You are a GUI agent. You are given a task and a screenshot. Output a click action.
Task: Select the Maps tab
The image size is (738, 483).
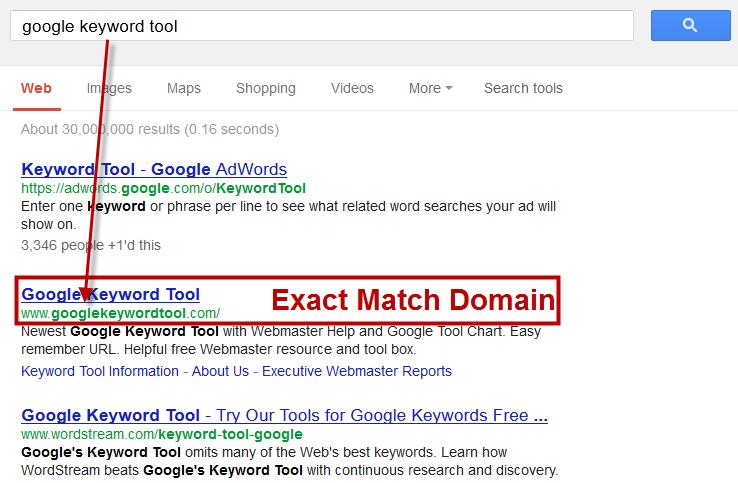pos(183,88)
